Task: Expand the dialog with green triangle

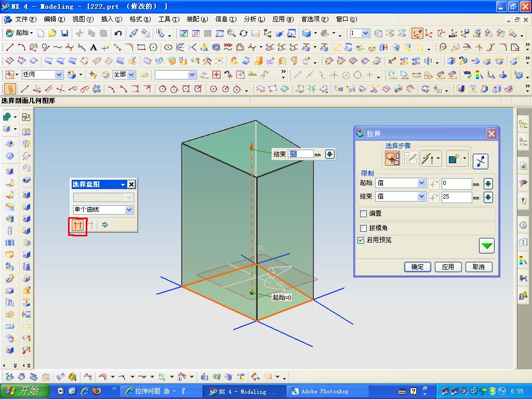Action: point(486,246)
